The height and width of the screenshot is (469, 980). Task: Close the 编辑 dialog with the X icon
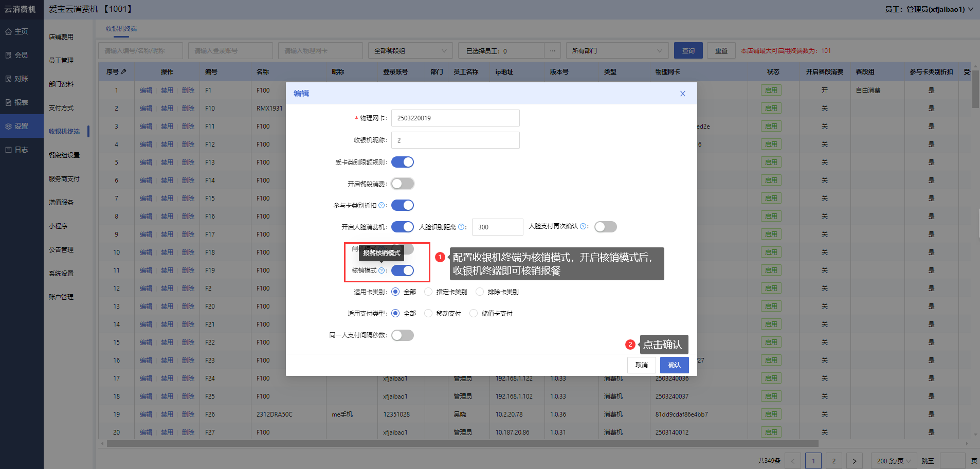682,94
